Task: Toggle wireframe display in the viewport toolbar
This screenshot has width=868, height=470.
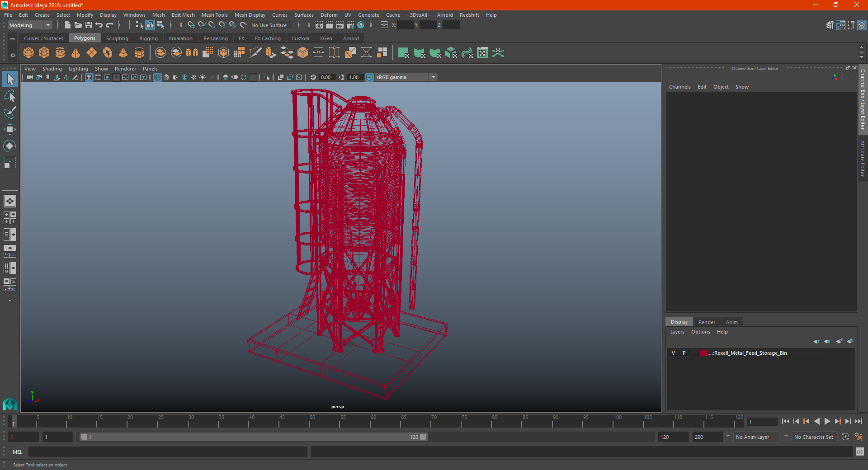Action: tap(157, 77)
